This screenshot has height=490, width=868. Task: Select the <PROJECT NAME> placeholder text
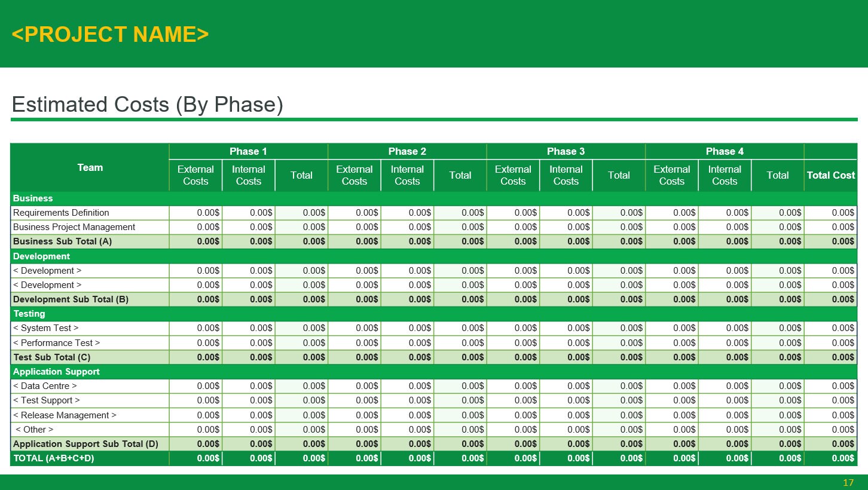pos(111,34)
